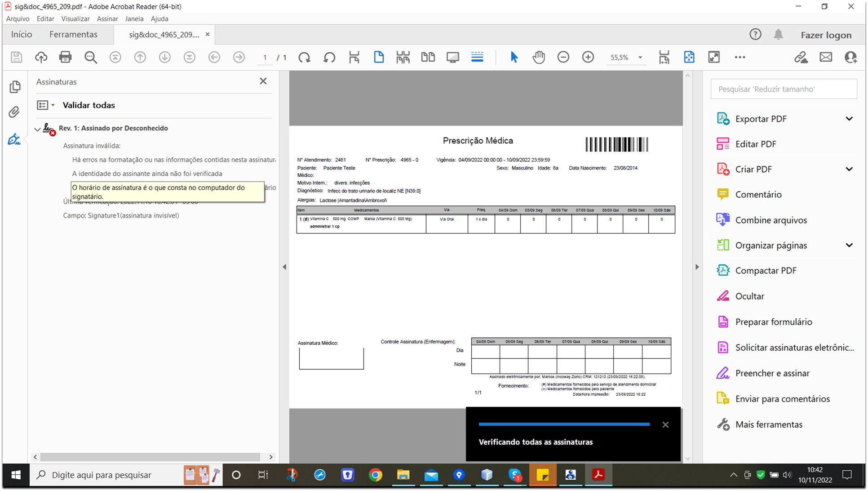Click the signatures panel horizontal scrollbar
Screen dimensions: 868x491
coord(151,457)
